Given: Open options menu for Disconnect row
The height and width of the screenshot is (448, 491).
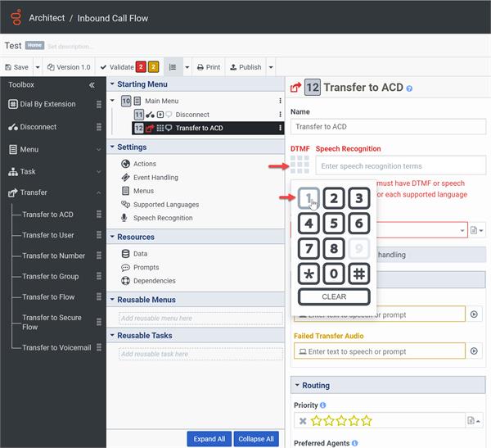Looking at the screenshot, I should 280,115.
